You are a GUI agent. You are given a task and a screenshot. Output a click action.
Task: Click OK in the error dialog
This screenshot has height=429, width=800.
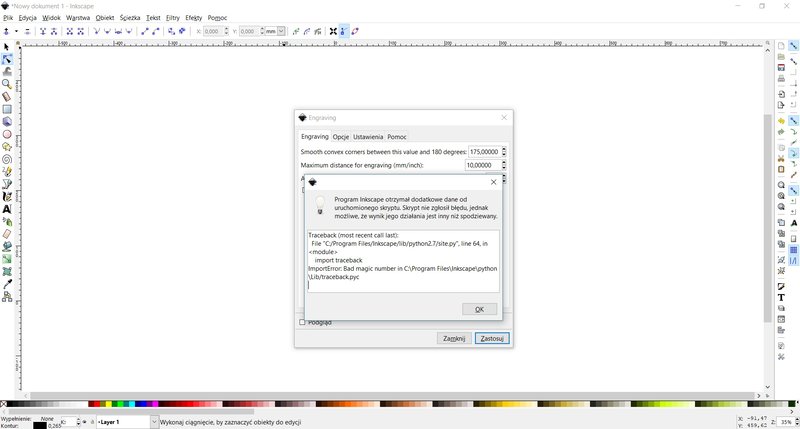(x=480, y=309)
